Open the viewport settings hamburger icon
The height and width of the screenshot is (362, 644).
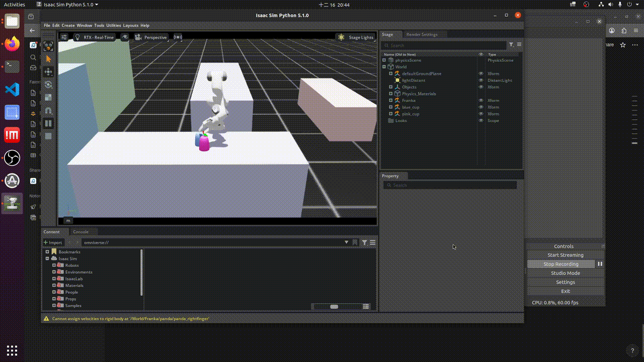(x=64, y=37)
